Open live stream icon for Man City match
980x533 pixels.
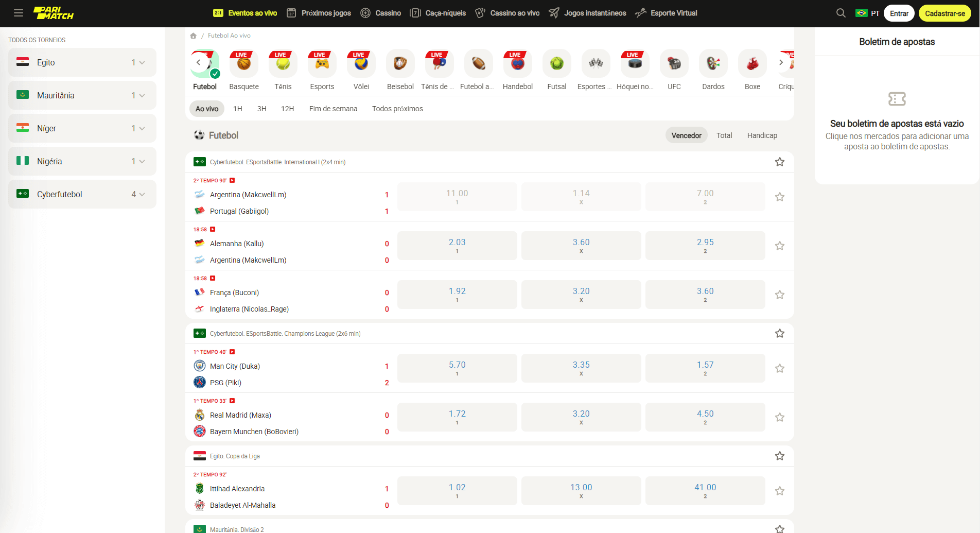point(232,352)
